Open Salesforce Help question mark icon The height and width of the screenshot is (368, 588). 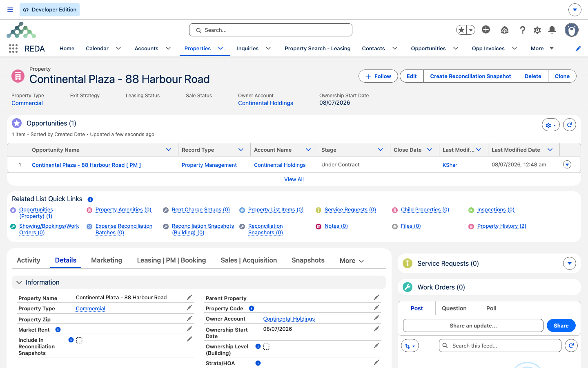click(522, 30)
